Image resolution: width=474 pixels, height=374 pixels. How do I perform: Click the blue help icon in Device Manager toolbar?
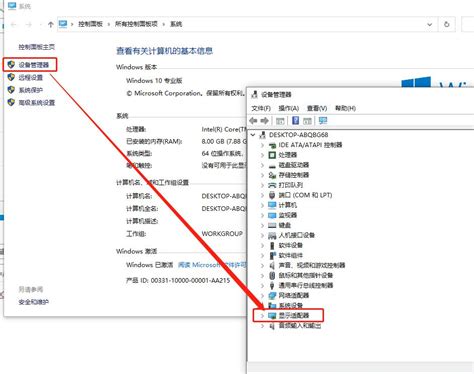pyautogui.click(x=295, y=120)
